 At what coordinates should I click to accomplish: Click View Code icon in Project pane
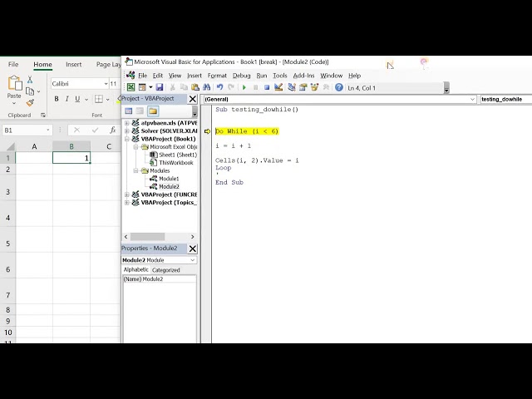click(x=128, y=111)
